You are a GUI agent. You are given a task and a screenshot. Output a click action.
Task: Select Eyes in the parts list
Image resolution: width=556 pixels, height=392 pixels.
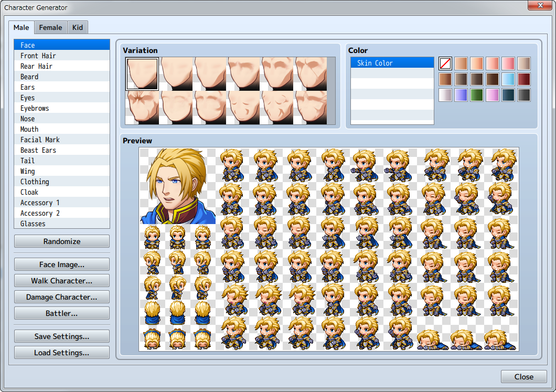click(x=62, y=98)
